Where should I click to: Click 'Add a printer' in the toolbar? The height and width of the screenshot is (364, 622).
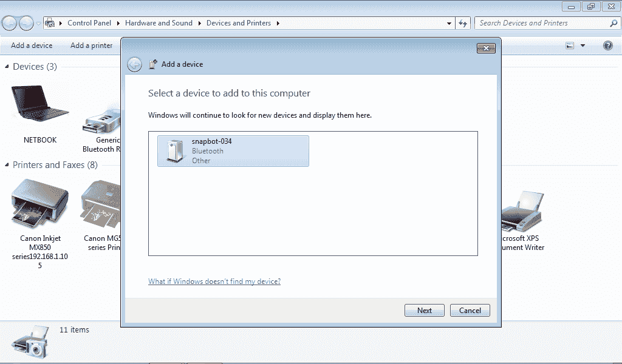tap(91, 45)
